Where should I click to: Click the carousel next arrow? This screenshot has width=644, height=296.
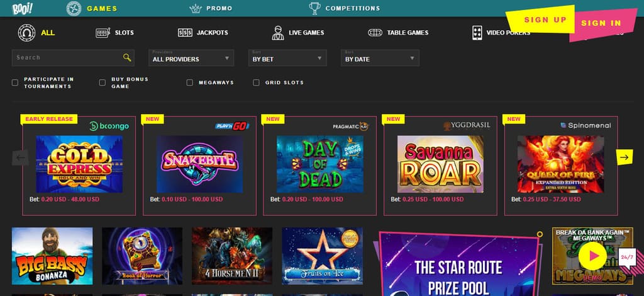[625, 157]
